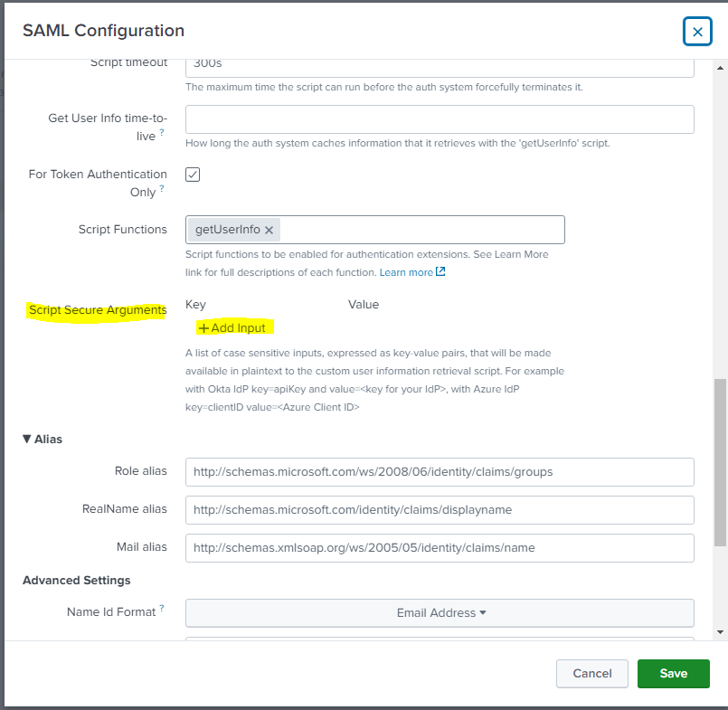Viewport: 728px width, 710px height.
Task: Show help tooltip for Name Id Format
Action: click(x=162, y=609)
